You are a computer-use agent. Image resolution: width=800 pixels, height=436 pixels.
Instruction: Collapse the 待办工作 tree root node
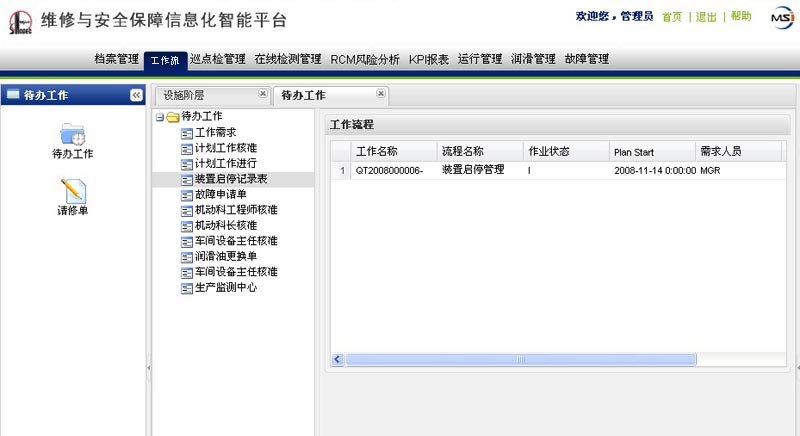click(x=159, y=117)
